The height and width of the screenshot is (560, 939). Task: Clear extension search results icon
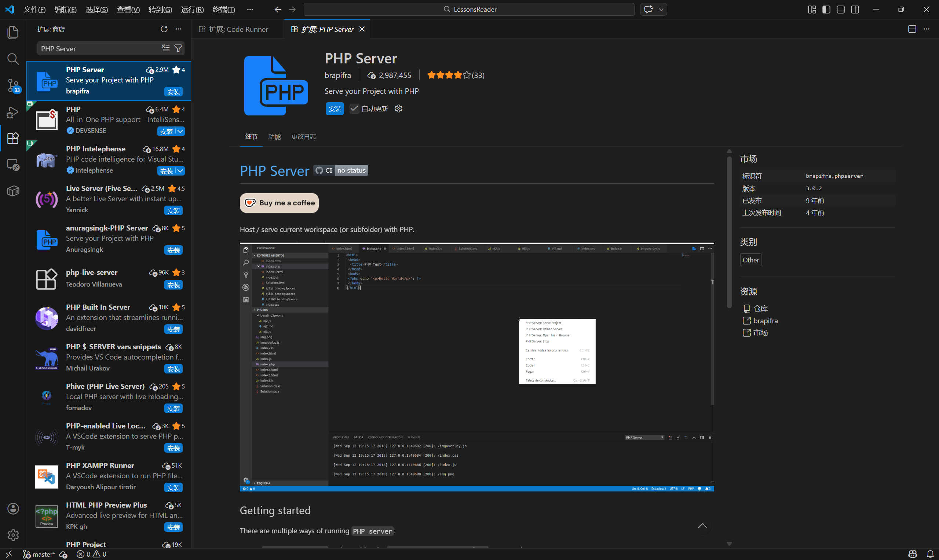165,48
